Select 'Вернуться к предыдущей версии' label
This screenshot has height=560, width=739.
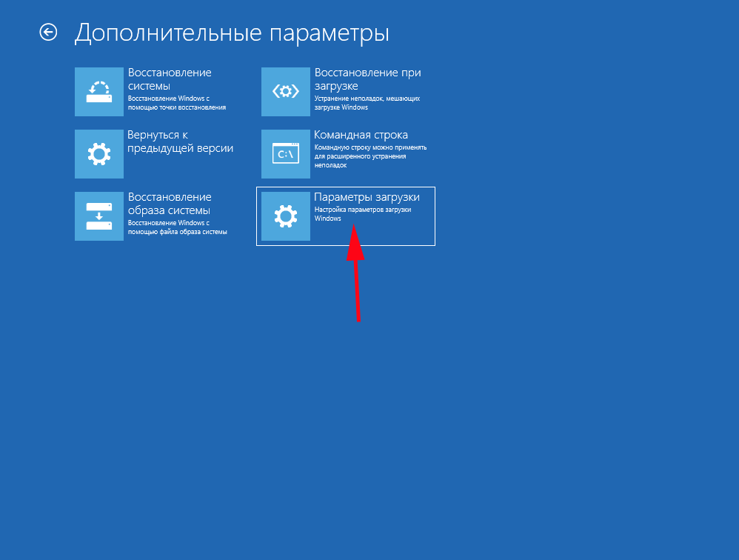181,141
